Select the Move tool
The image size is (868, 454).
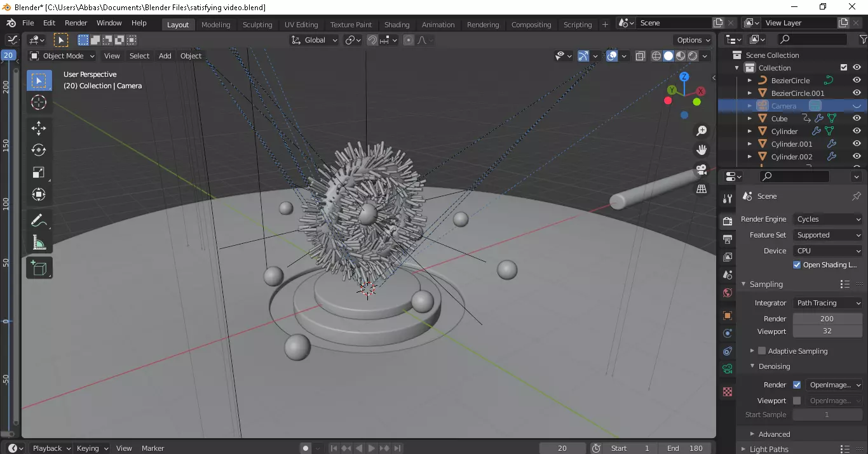(x=39, y=128)
